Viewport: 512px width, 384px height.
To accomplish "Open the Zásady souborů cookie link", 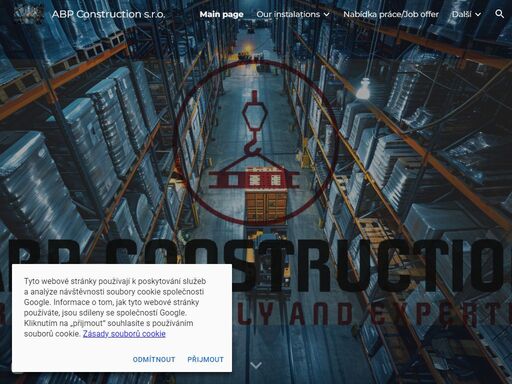I will pyautogui.click(x=124, y=334).
